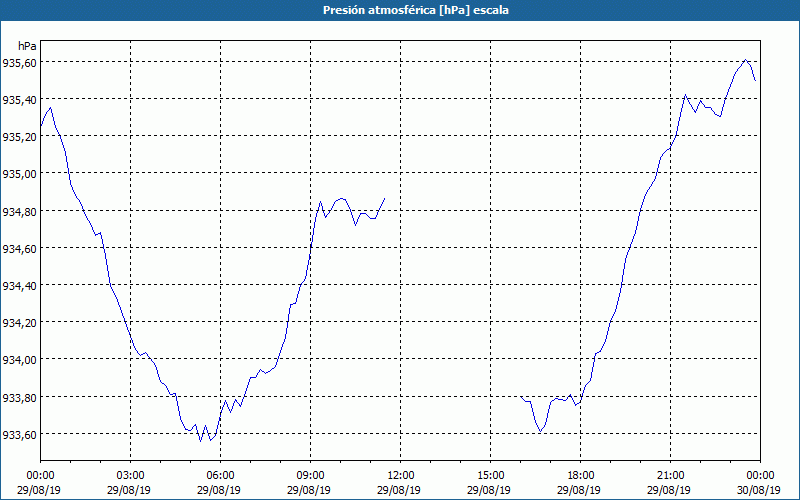The image size is (800, 500).
Task: Click the 935,00 y-axis label
Action: pyautogui.click(x=20, y=174)
